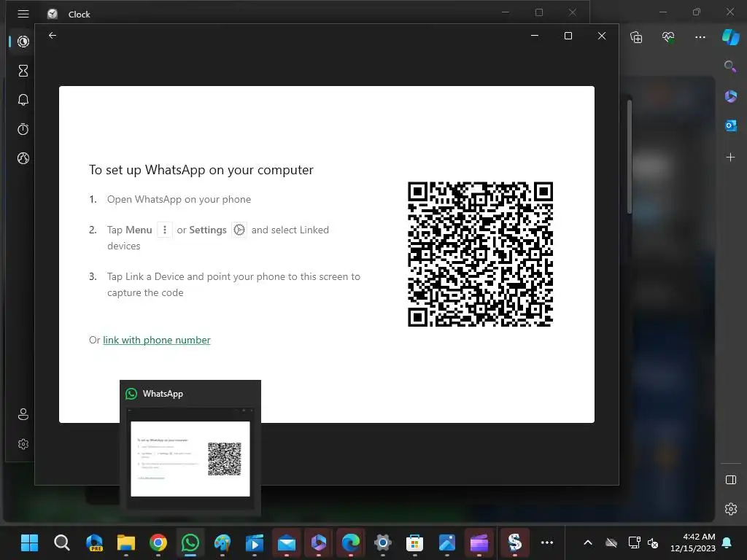Open File Explorer from the taskbar
The width and height of the screenshot is (747, 560).
click(x=125, y=542)
